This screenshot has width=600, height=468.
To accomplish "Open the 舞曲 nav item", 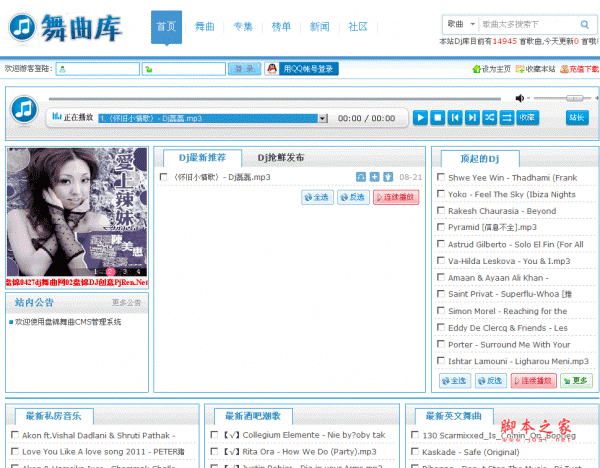I will (205, 27).
